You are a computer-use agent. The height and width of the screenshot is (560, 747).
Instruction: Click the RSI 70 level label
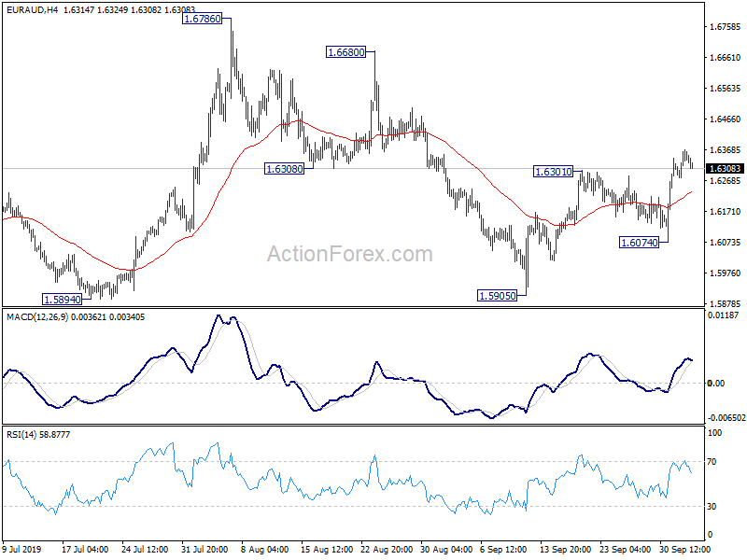712,462
